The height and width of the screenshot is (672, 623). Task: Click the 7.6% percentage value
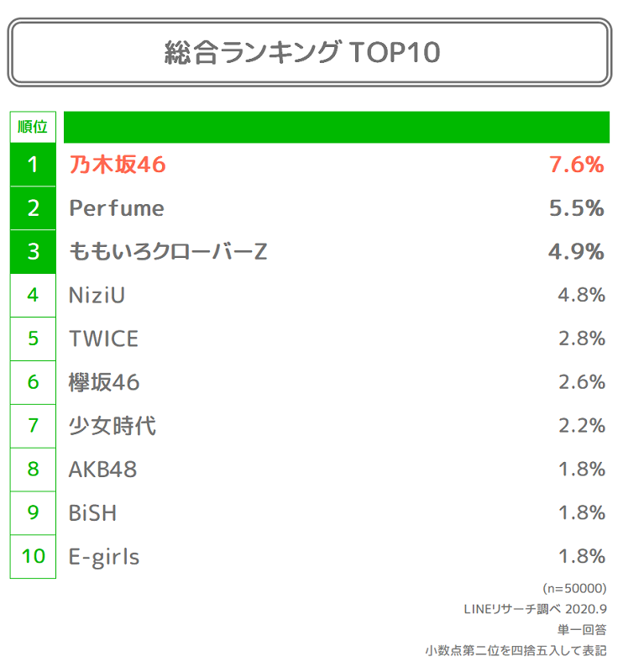(576, 165)
